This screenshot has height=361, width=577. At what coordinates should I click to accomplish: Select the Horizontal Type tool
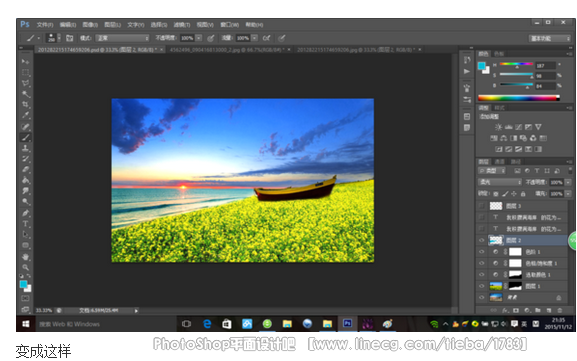click(25, 224)
